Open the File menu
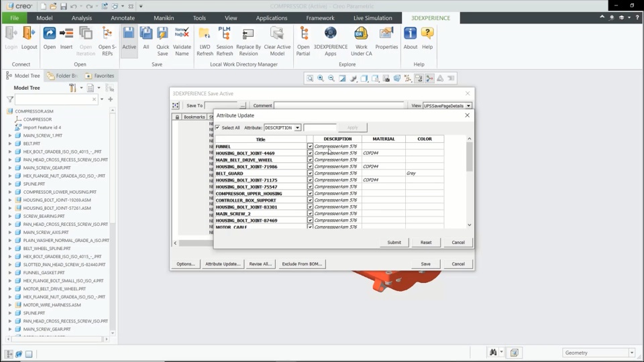 click(x=14, y=18)
